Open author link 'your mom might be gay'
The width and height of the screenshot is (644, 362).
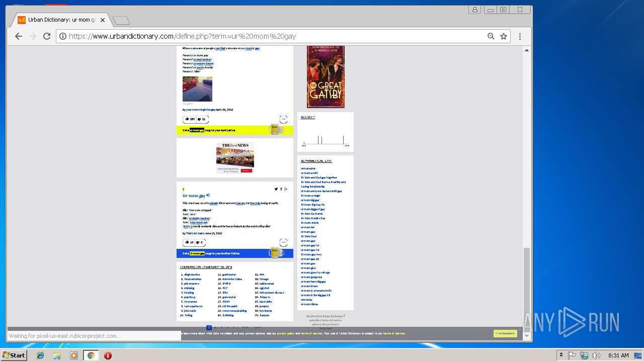click(200, 109)
